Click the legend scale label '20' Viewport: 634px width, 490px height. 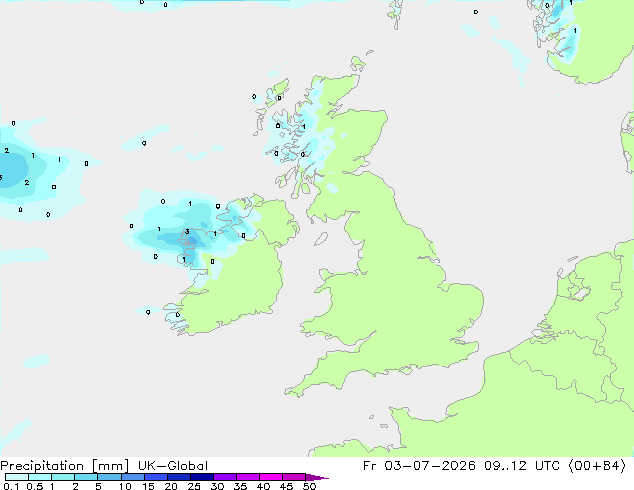(171, 486)
